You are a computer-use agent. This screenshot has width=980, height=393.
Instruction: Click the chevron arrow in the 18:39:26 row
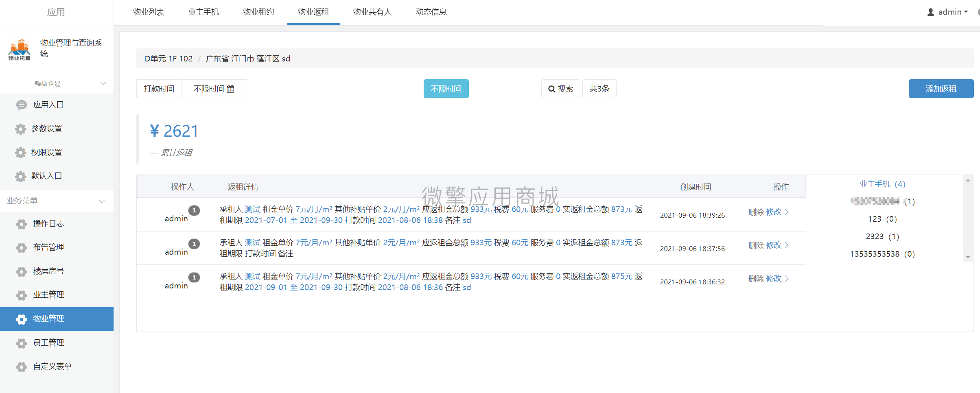(x=787, y=212)
